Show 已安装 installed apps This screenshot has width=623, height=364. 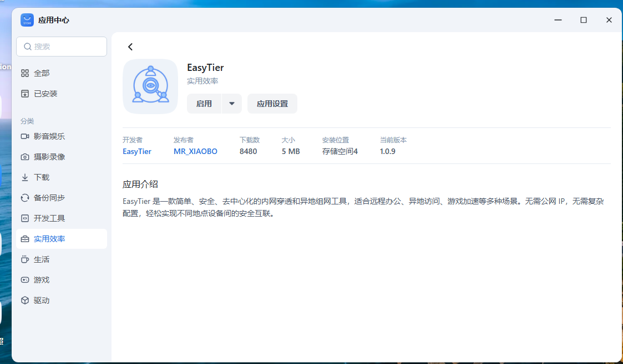click(x=62, y=94)
